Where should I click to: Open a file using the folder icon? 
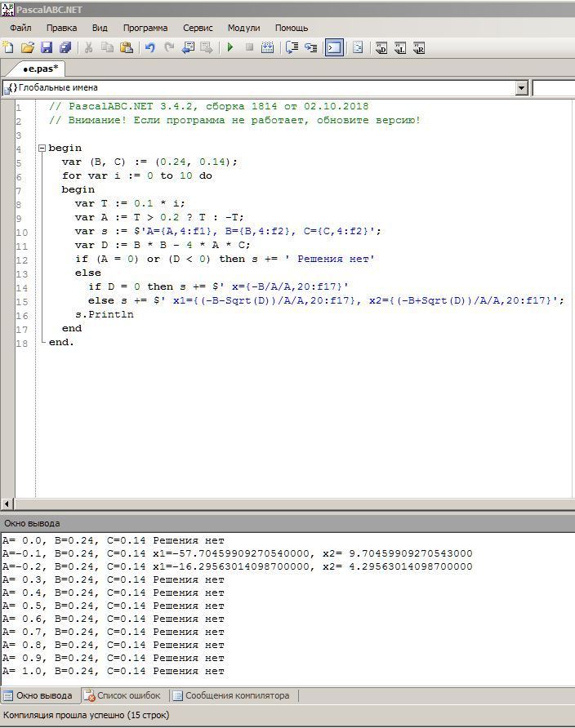(28, 47)
